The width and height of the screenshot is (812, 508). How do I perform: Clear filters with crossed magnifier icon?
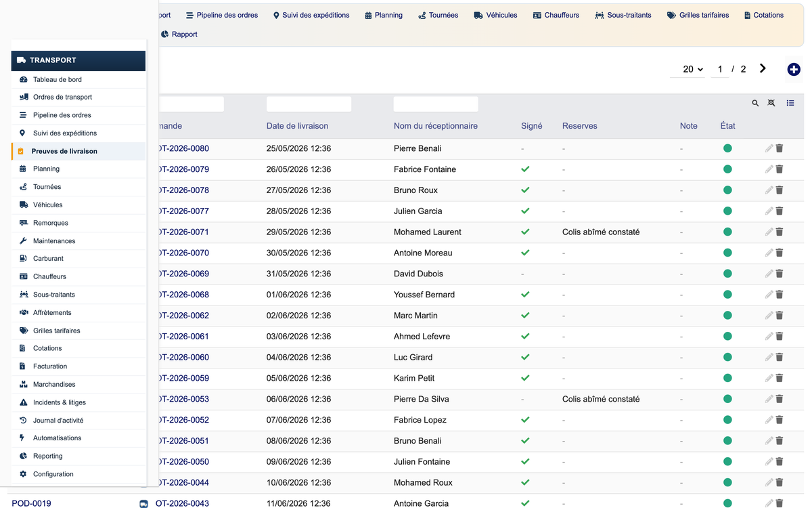pyautogui.click(x=771, y=103)
